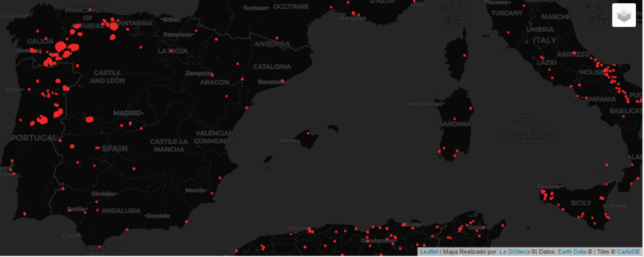Image resolution: width=644 pixels, height=257 pixels.
Task: Click the fire marker beside the Barcelona label
Action: [x=282, y=81]
